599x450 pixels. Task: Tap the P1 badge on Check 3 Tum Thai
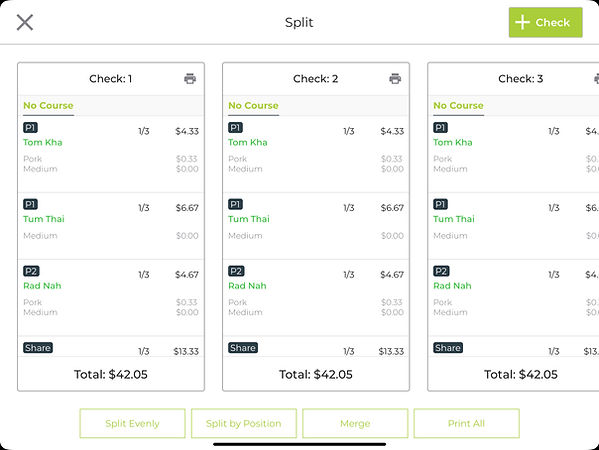coord(440,204)
